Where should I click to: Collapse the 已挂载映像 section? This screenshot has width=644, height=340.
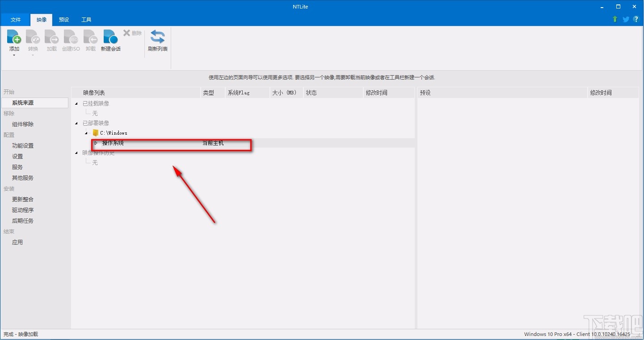tap(76, 103)
